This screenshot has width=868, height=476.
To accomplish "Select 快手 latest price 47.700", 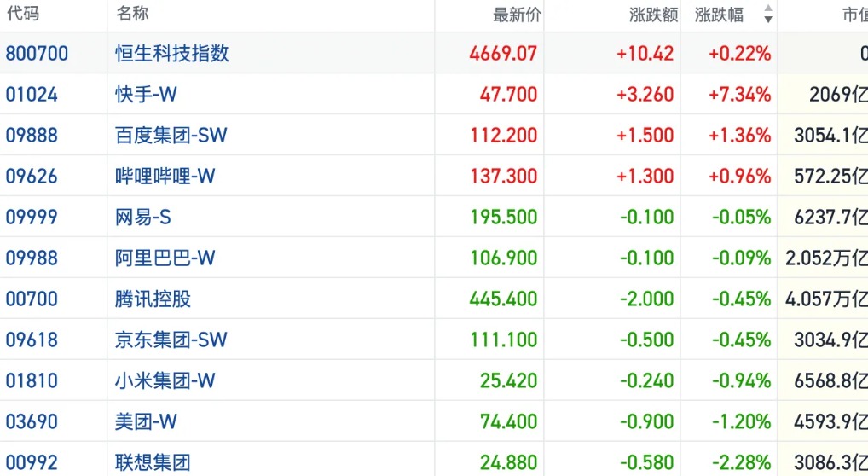I will point(508,94).
